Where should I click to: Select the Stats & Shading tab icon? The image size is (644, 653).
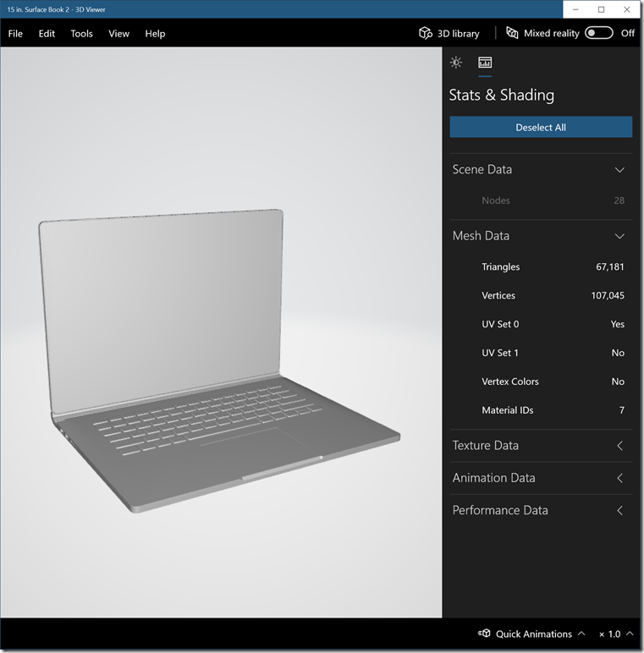point(485,63)
